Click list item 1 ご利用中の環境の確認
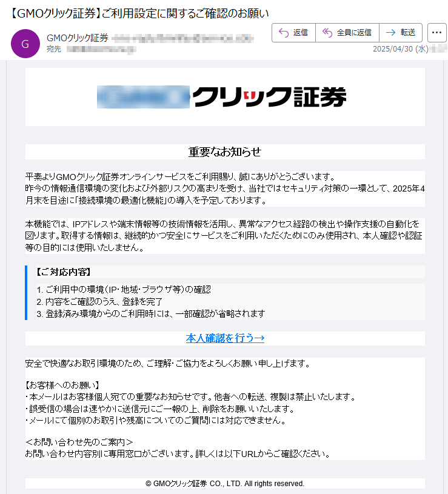The image size is (448, 494). click(x=124, y=290)
